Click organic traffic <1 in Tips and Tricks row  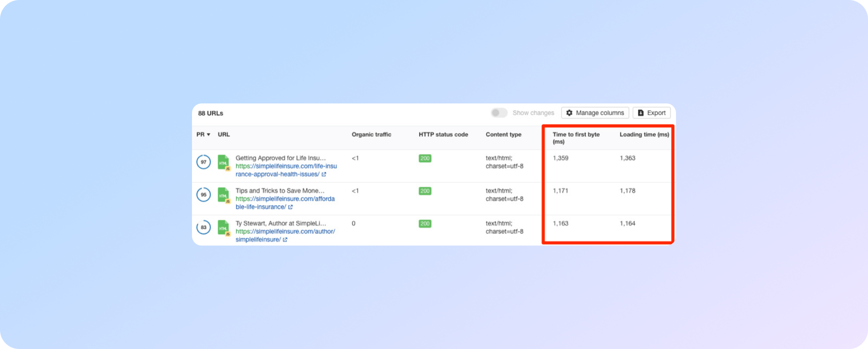tap(355, 190)
